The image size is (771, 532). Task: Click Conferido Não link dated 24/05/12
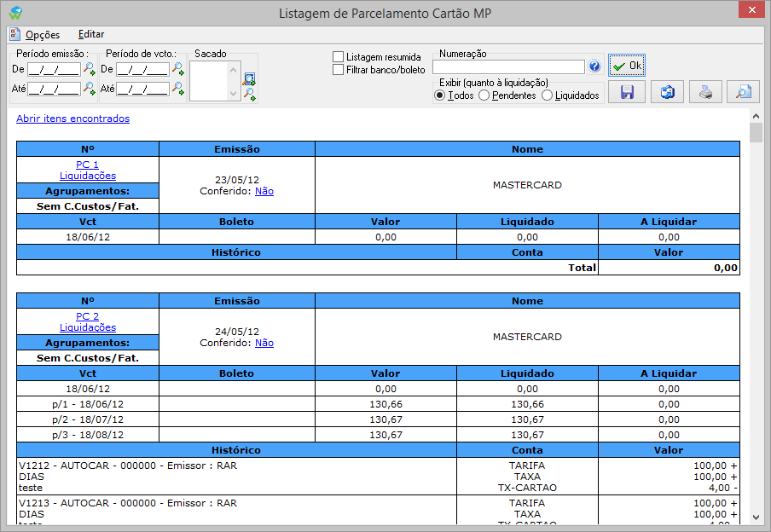(x=264, y=344)
